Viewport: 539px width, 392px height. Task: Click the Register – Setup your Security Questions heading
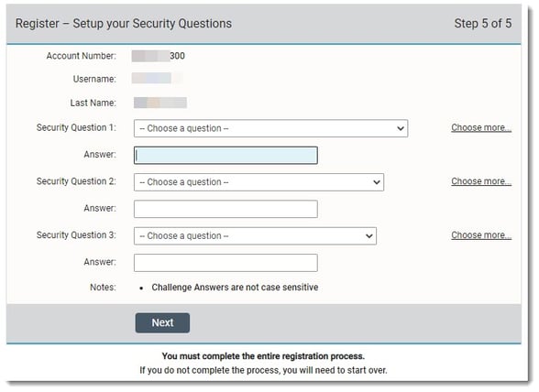tap(124, 24)
